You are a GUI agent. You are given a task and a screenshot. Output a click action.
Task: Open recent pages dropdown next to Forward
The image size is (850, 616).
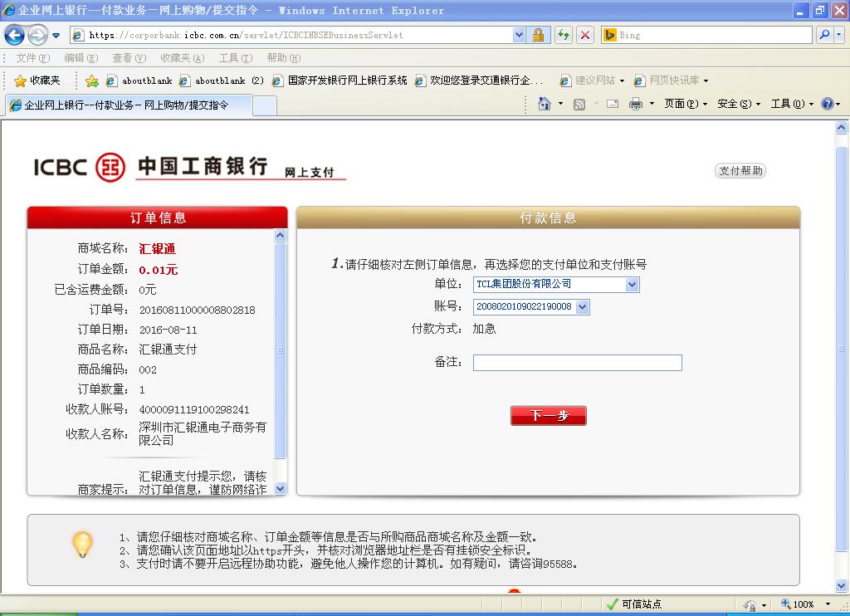point(56,36)
